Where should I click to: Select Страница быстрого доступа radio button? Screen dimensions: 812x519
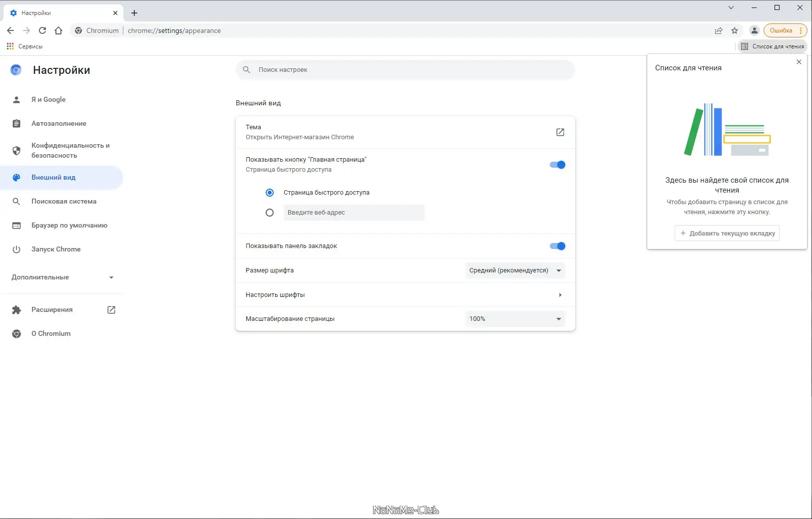coord(270,193)
